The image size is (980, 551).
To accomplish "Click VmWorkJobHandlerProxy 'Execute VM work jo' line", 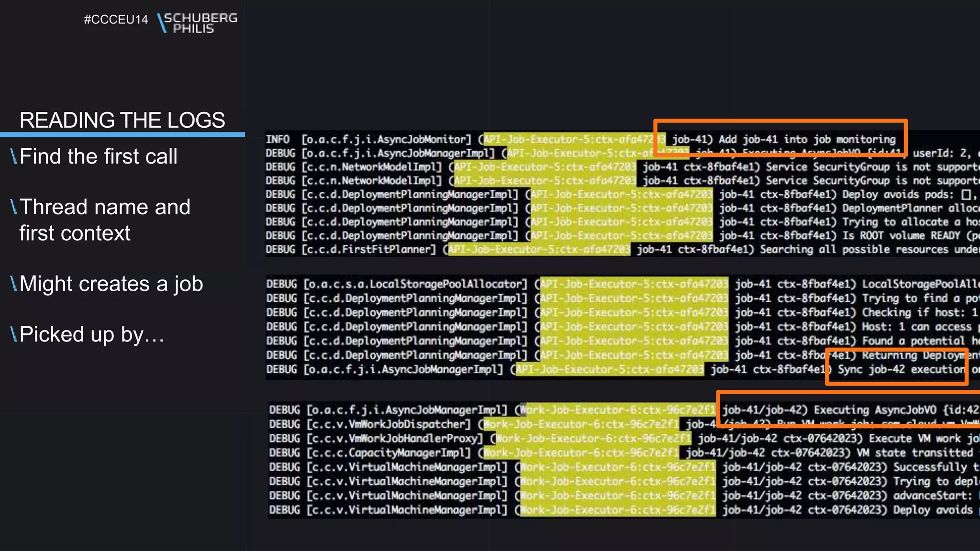I will click(624, 439).
